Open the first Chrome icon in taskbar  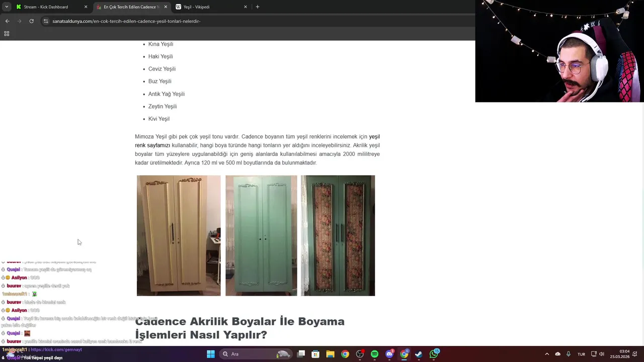point(345,354)
